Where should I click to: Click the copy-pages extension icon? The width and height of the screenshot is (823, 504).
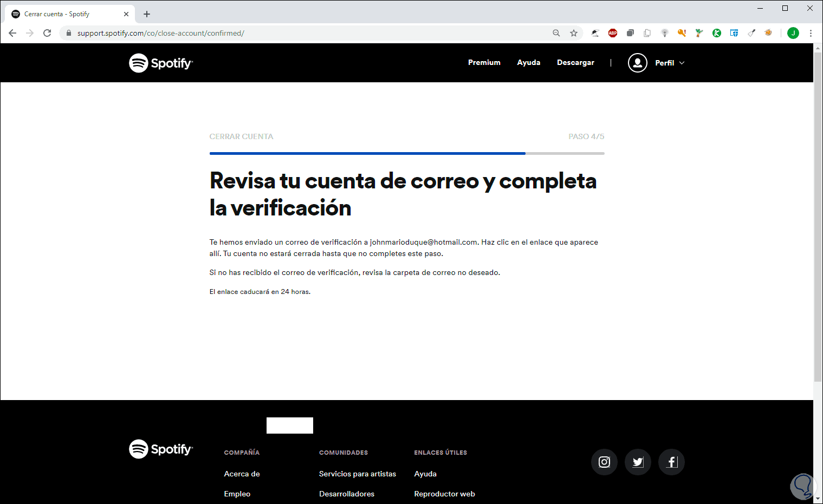647,33
